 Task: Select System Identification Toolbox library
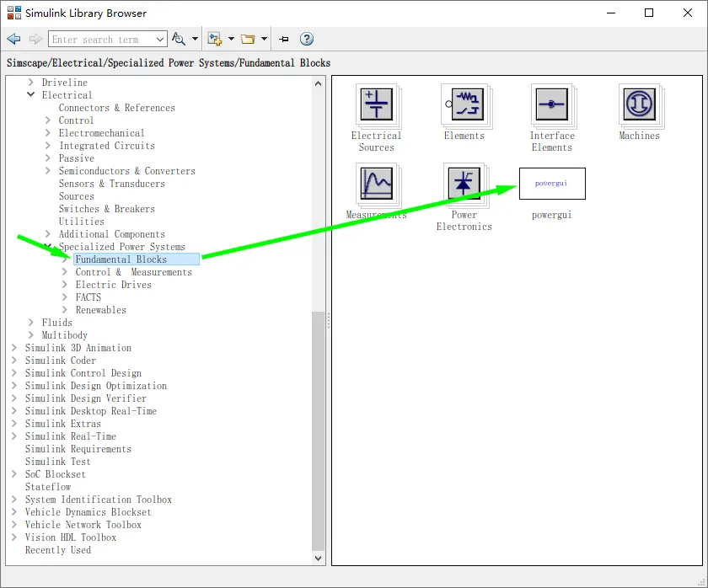click(99, 500)
